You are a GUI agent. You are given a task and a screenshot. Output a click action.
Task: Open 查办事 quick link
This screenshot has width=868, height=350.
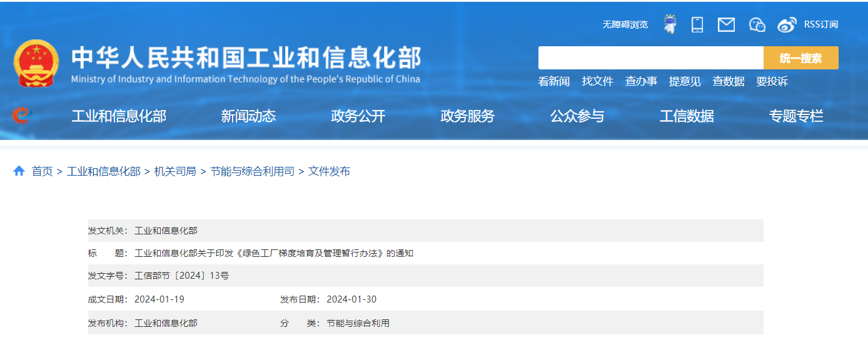click(642, 81)
